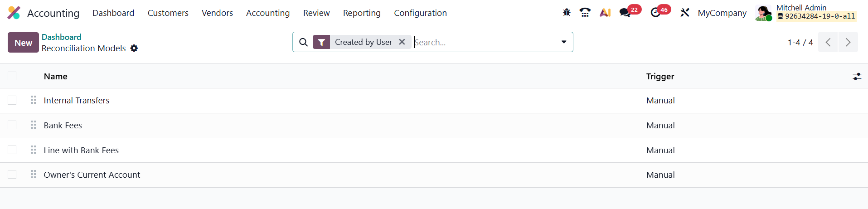Click the VoIP phone icon
868x209 pixels.
(x=585, y=13)
